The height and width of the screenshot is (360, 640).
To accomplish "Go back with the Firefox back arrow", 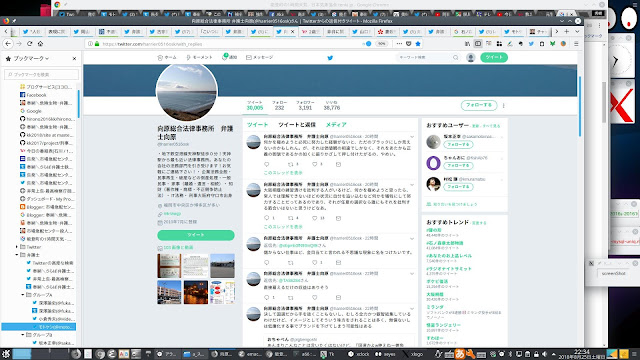I will coord(8,44).
